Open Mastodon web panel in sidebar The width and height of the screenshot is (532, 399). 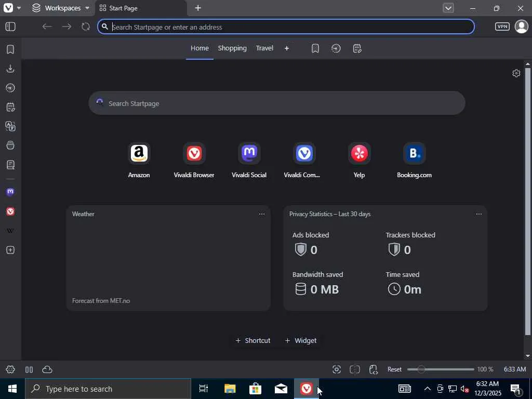point(10,192)
